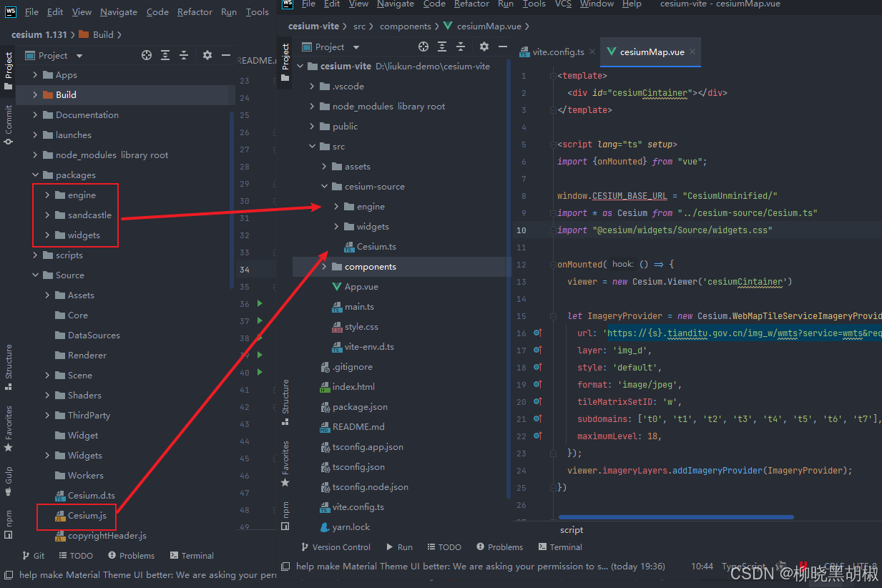The height and width of the screenshot is (588, 882).
Task: Open TODO tool window in cesium 1.131
Action: [76, 556]
